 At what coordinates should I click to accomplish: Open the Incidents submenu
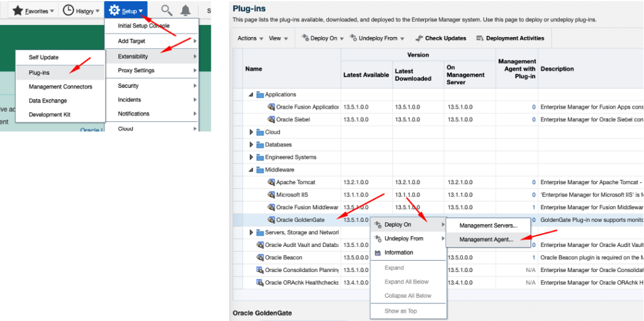point(152,100)
